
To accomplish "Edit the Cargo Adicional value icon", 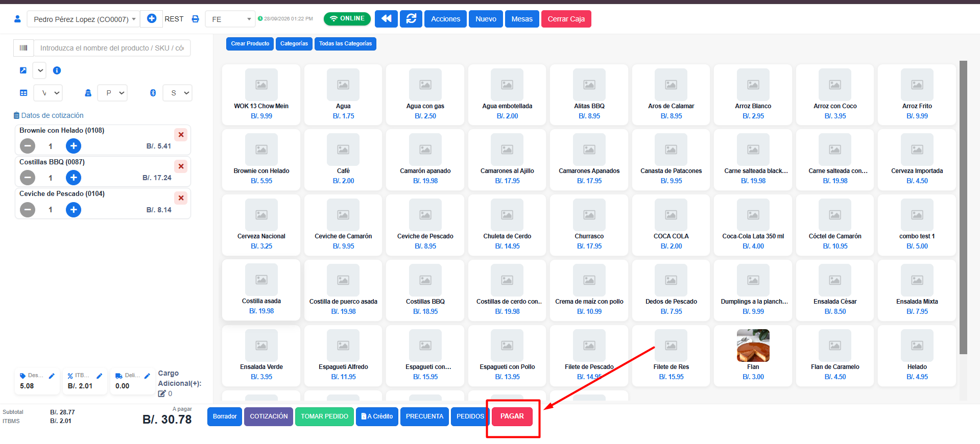I will 162,393.
